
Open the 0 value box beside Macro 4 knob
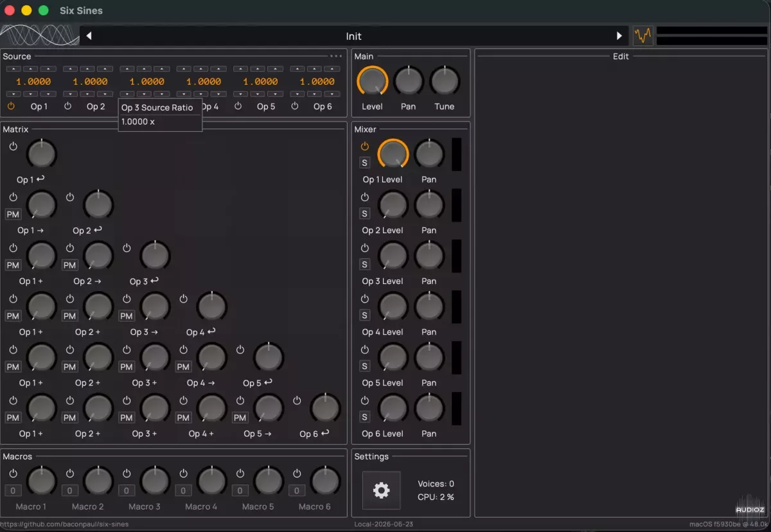[x=183, y=491]
